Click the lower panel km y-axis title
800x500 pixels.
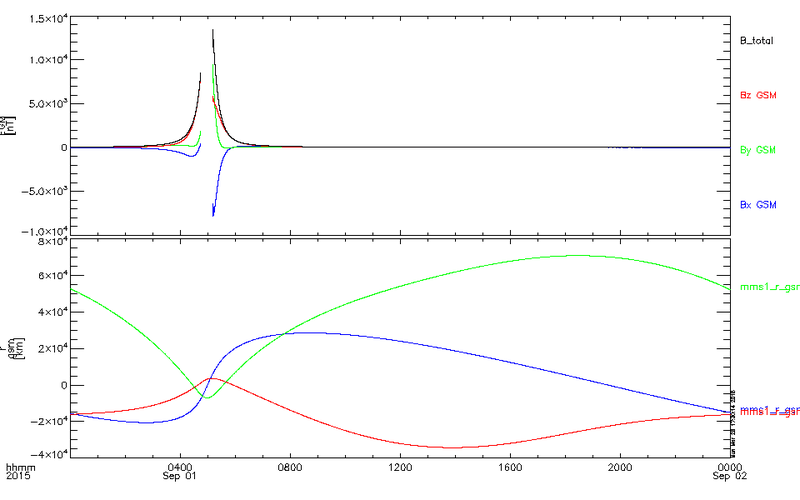coord(10,347)
